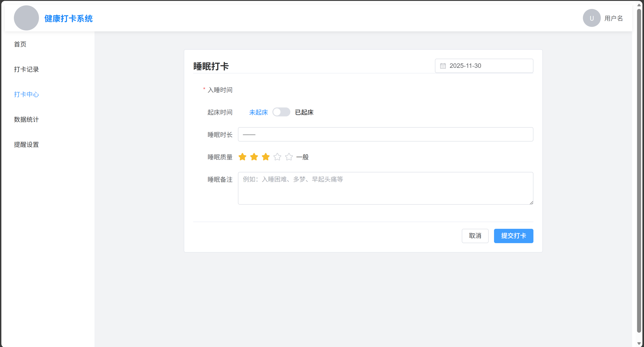644x347 pixels.
Task: Select the fifth star for sleep quality
Action: (x=289, y=157)
